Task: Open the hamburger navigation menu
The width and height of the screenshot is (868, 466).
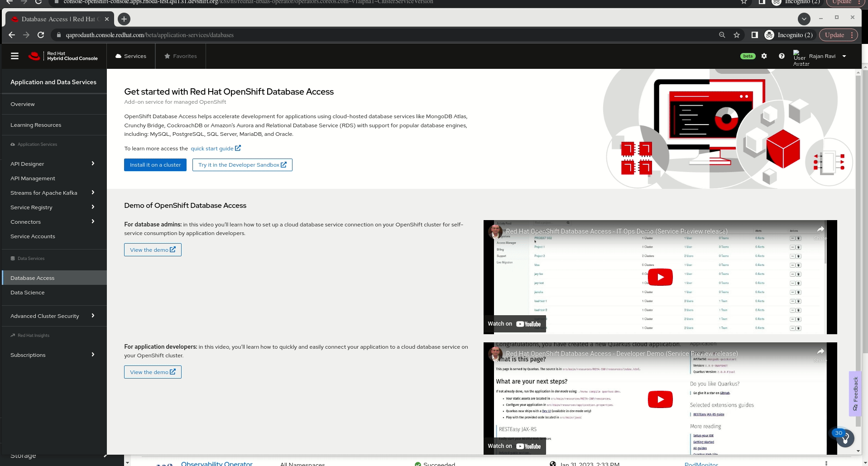Action: click(15, 56)
